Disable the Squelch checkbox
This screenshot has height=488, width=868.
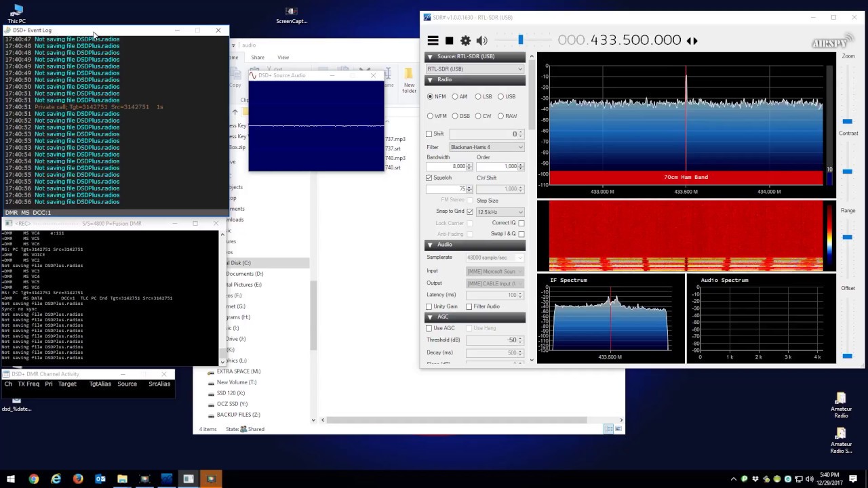coord(429,178)
